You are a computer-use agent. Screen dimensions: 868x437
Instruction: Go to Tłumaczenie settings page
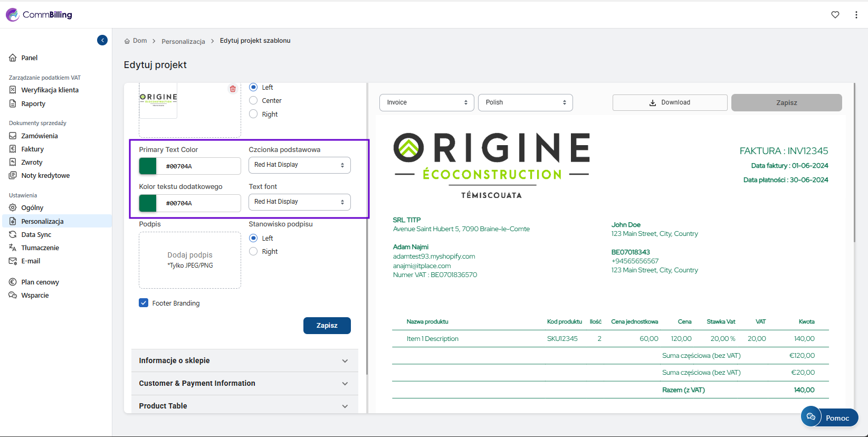tap(40, 248)
